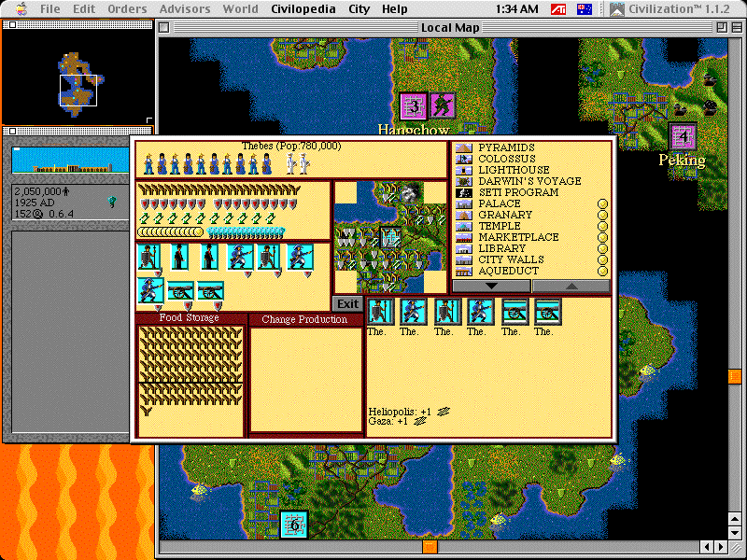
Task: Click the Local Map vertical scrollbar thumb
Action: click(734, 376)
